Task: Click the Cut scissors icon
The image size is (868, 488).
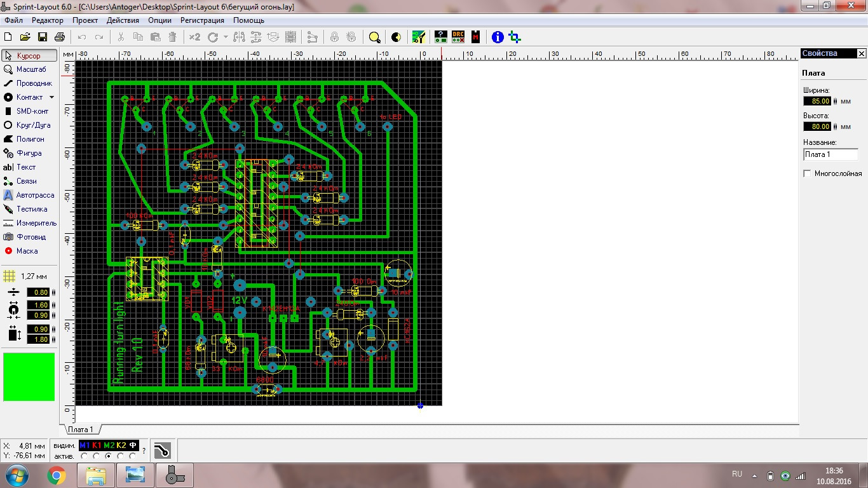Action: [121, 37]
